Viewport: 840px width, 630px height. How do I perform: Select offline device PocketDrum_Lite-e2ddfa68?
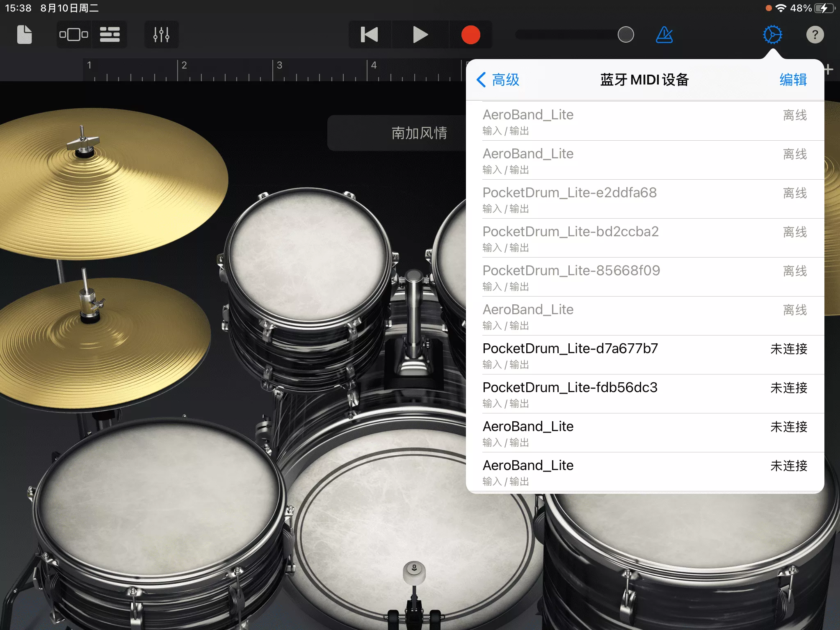pyautogui.click(x=645, y=199)
